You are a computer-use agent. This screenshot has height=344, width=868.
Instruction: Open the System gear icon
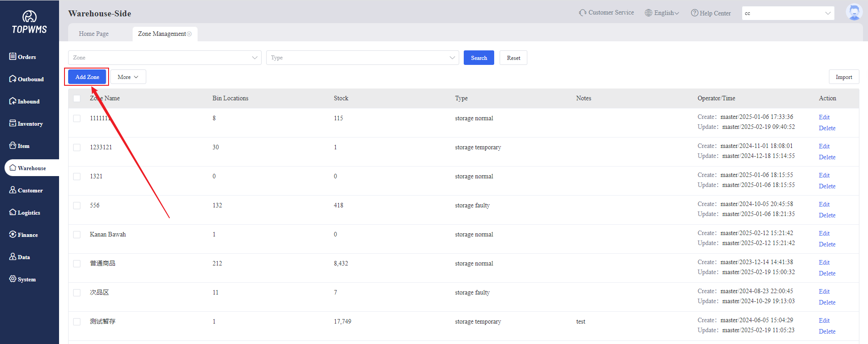click(13, 279)
